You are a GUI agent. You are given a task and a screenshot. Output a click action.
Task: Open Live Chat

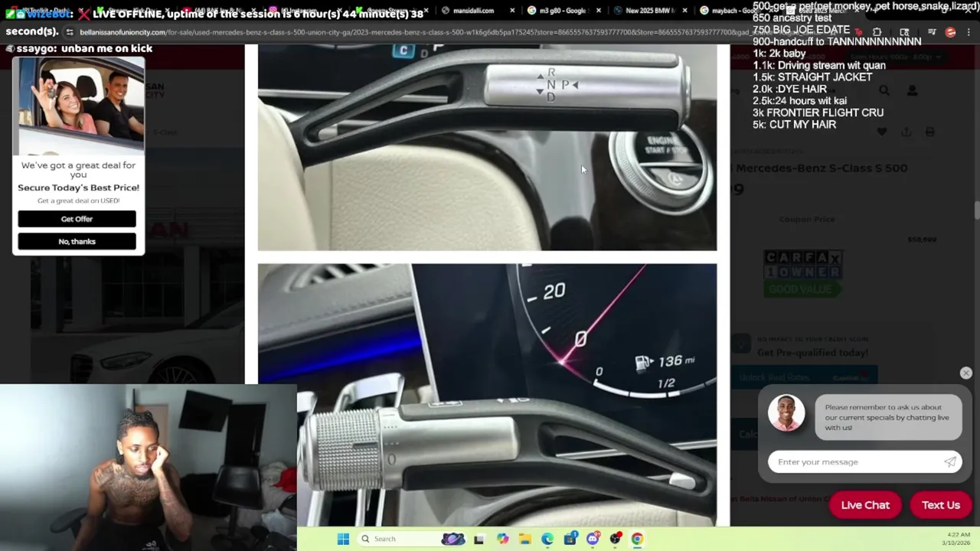coord(865,505)
